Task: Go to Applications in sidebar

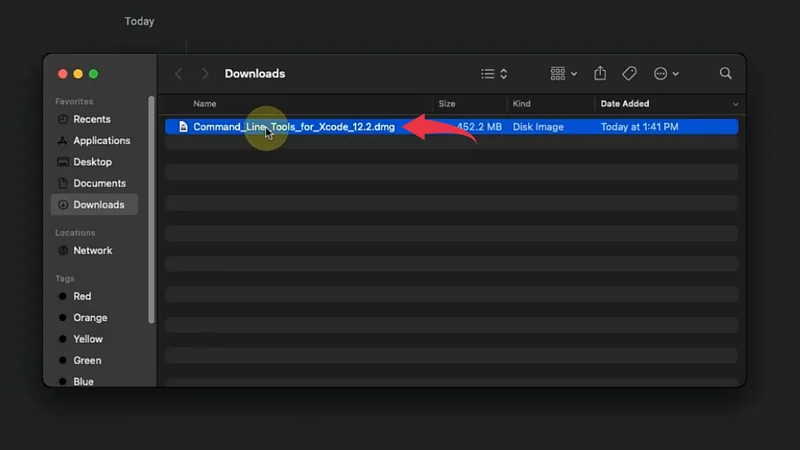Action: [101, 141]
